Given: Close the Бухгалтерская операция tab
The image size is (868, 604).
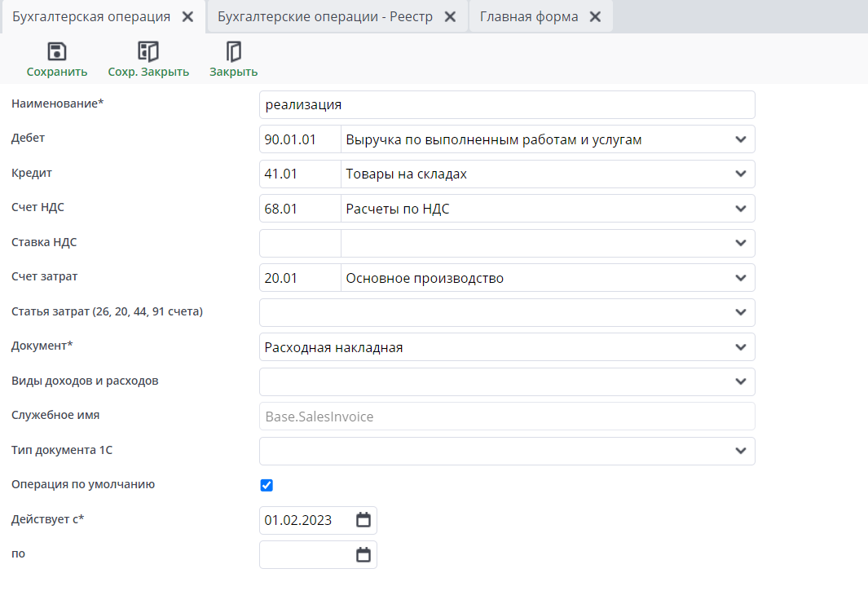Looking at the screenshot, I should pyautogui.click(x=187, y=17).
